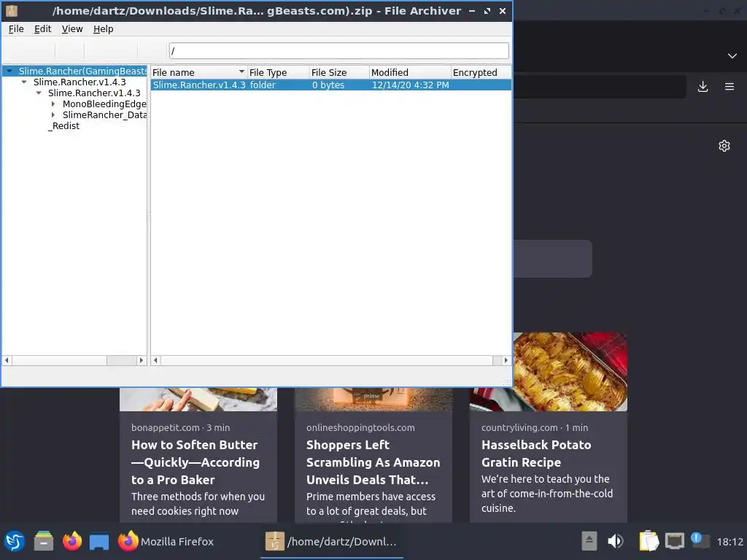The height and width of the screenshot is (560, 747).
Task: Select the root Slime.Rancher(GamingBeasts tree item
Action: 82,71
